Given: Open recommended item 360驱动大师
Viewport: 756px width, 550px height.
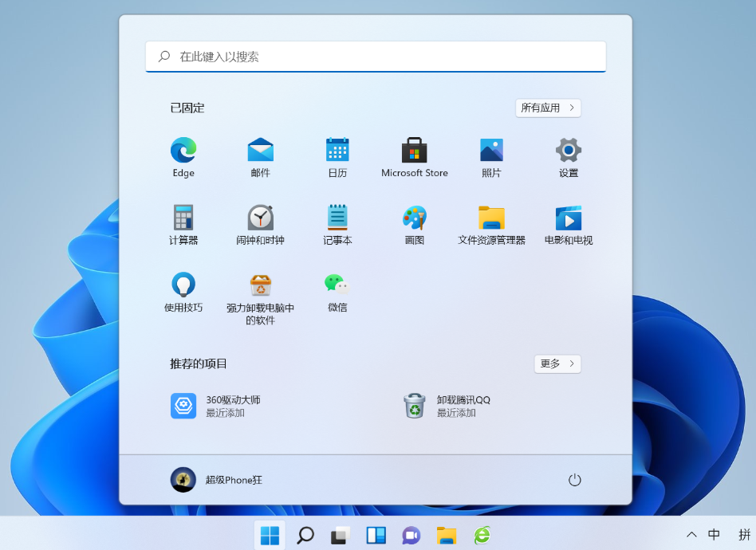Looking at the screenshot, I should pos(217,406).
